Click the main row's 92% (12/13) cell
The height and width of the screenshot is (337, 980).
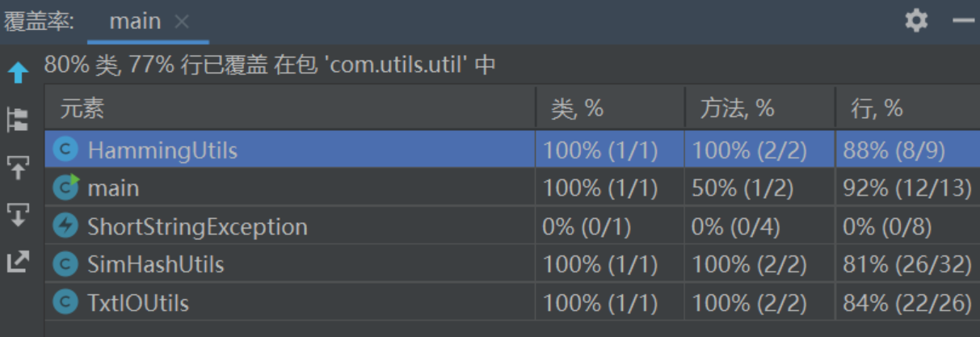pyautogui.click(x=906, y=188)
